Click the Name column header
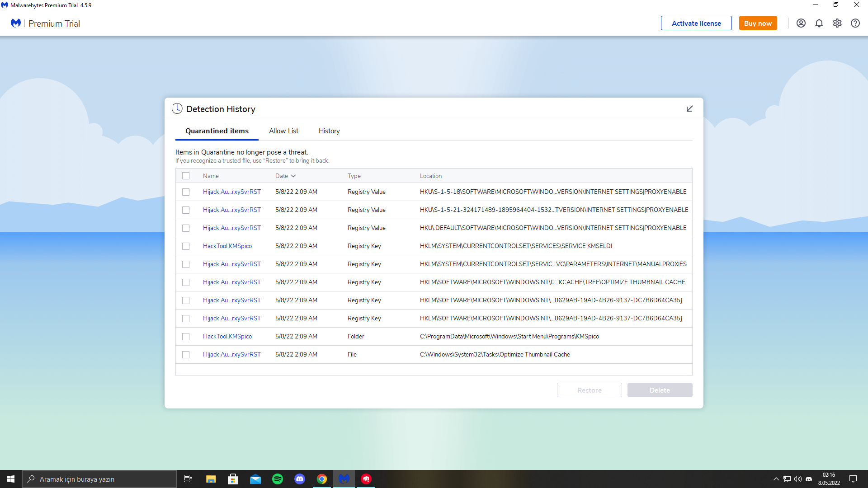Screen dimensions: 868x488 pos(211,176)
